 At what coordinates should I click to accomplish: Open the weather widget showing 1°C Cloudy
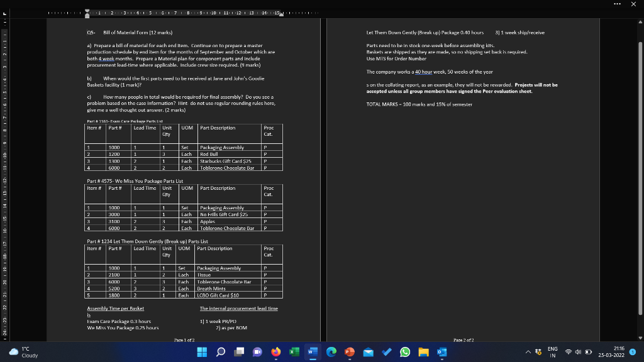coord(23,352)
